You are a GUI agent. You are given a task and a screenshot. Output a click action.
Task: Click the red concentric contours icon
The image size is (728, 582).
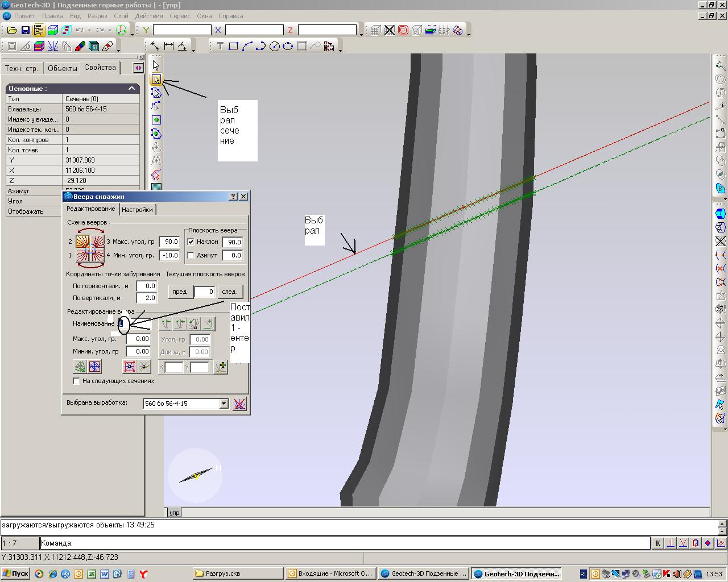(403, 30)
